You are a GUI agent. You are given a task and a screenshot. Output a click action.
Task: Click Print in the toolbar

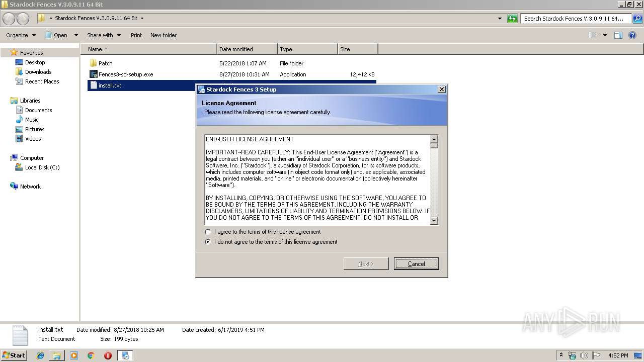coord(136,35)
